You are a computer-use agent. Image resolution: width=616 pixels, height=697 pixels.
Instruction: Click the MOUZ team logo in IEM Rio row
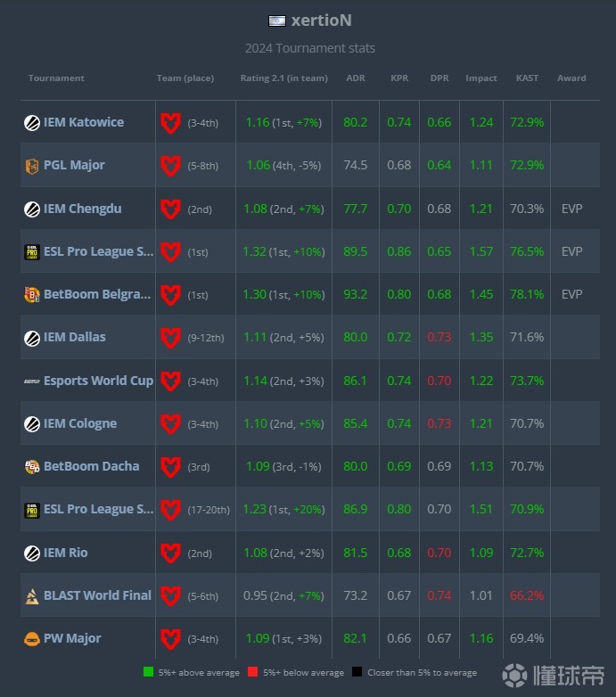tap(169, 553)
